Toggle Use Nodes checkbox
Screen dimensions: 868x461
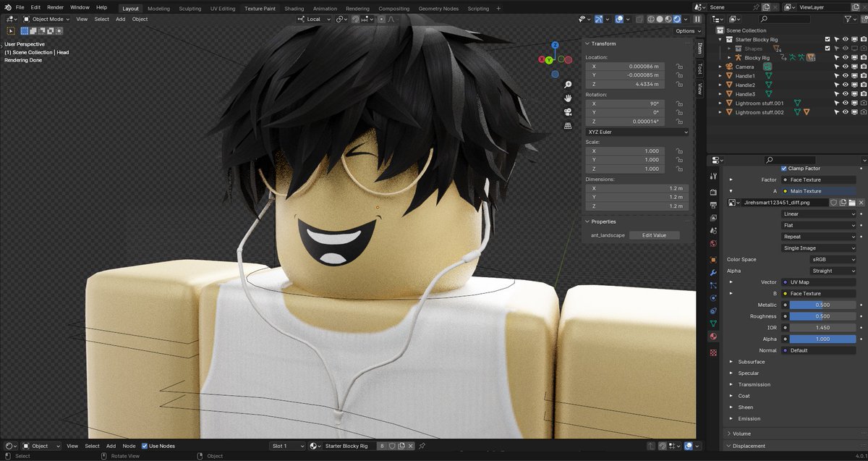[x=145, y=446]
